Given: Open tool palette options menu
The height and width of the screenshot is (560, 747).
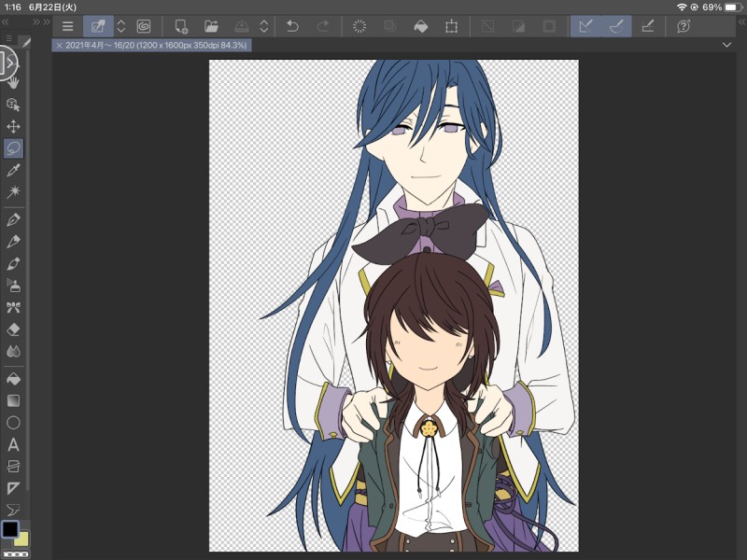Looking at the screenshot, I should tap(9, 38).
